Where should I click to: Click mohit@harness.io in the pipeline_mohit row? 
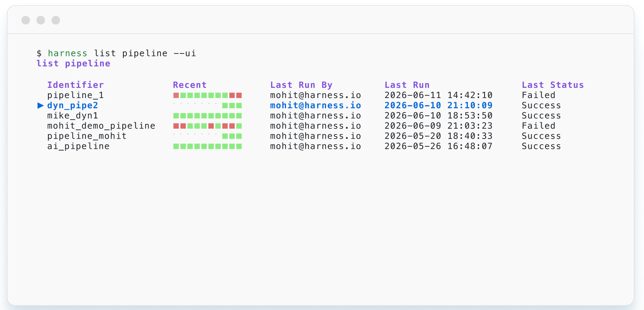tap(316, 136)
